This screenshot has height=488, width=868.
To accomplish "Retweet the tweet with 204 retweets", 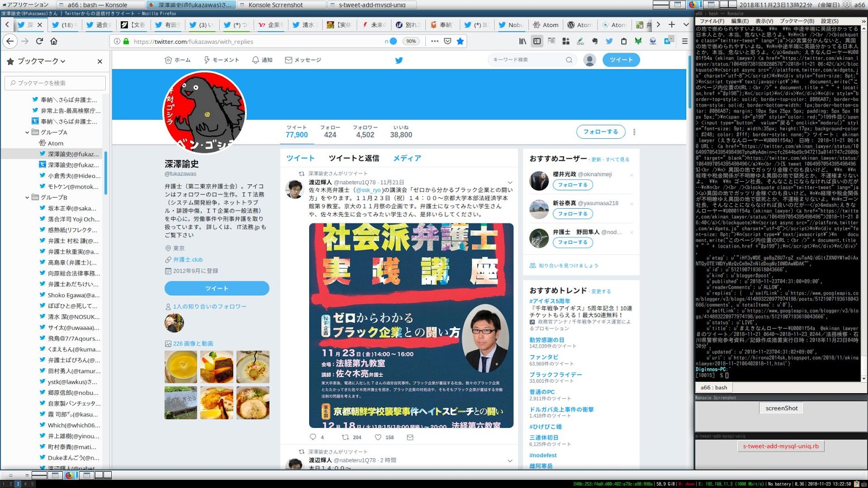I will (345, 437).
